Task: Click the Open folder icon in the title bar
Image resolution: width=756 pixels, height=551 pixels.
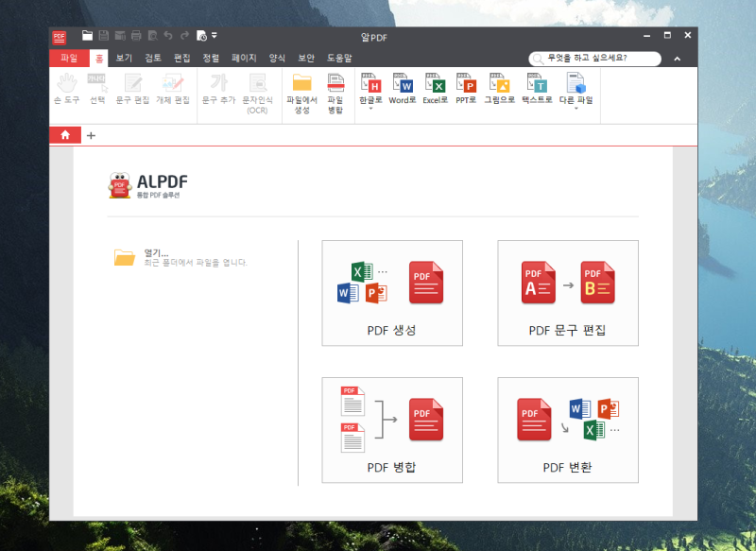Action: coord(87,36)
